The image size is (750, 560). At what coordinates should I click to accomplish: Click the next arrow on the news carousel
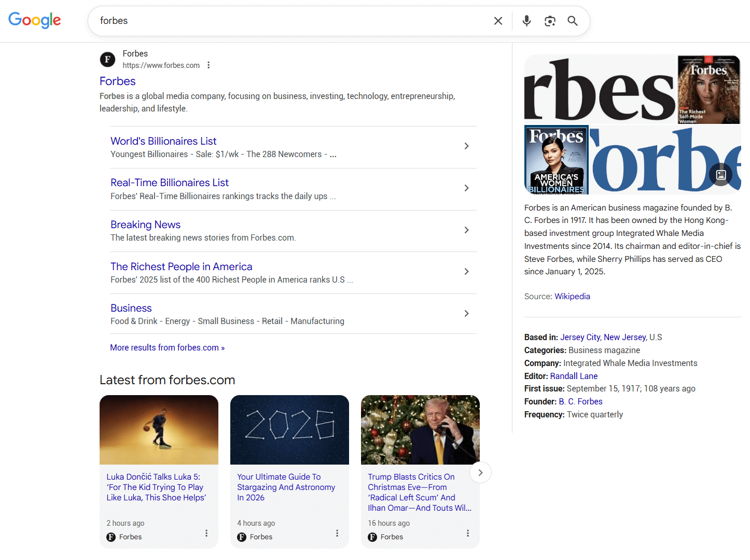coord(480,472)
